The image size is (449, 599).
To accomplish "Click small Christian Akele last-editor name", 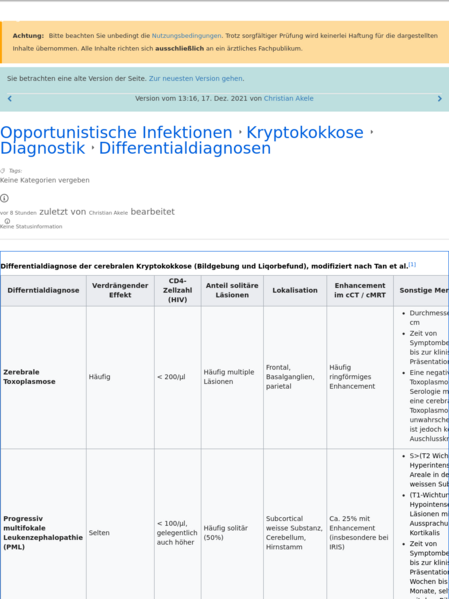I will (x=108, y=213).
